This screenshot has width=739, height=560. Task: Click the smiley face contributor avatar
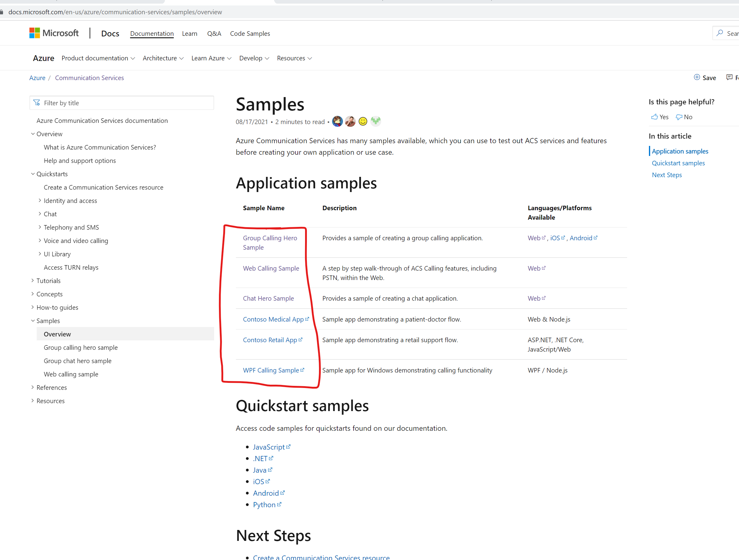pyautogui.click(x=363, y=121)
